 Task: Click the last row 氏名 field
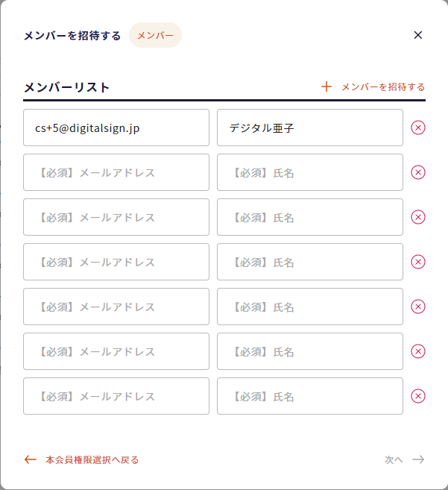[x=310, y=396]
